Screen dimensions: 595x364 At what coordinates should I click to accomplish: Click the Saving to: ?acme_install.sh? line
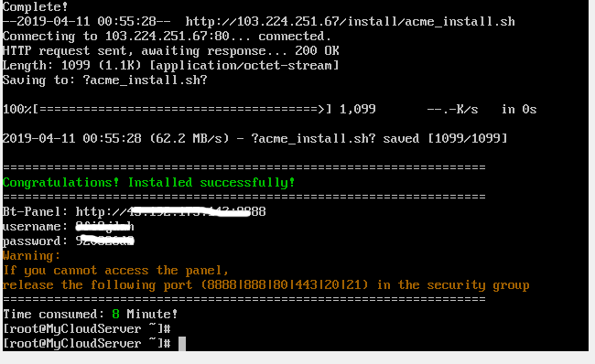[105, 80]
